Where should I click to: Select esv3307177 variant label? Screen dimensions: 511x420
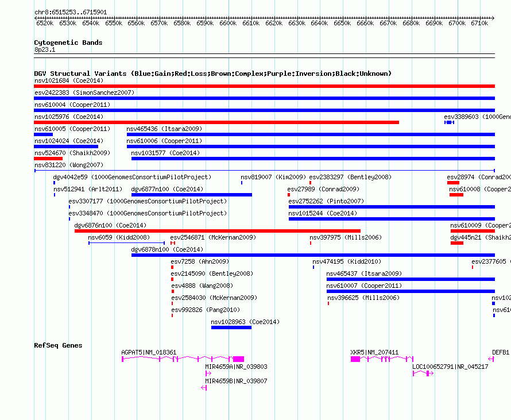tap(148, 201)
